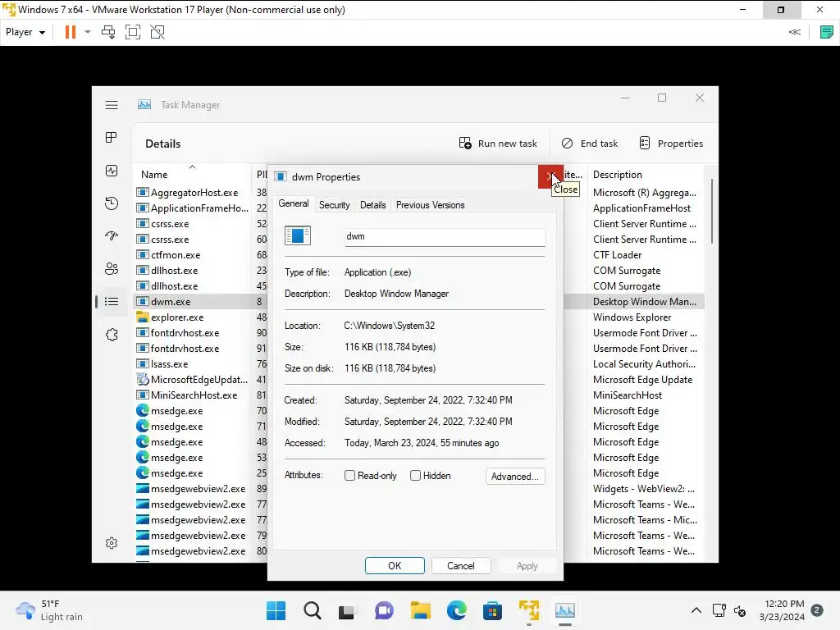Viewport: 840px width, 630px height.
Task: Select General tab in dwm Properties
Action: tap(294, 203)
